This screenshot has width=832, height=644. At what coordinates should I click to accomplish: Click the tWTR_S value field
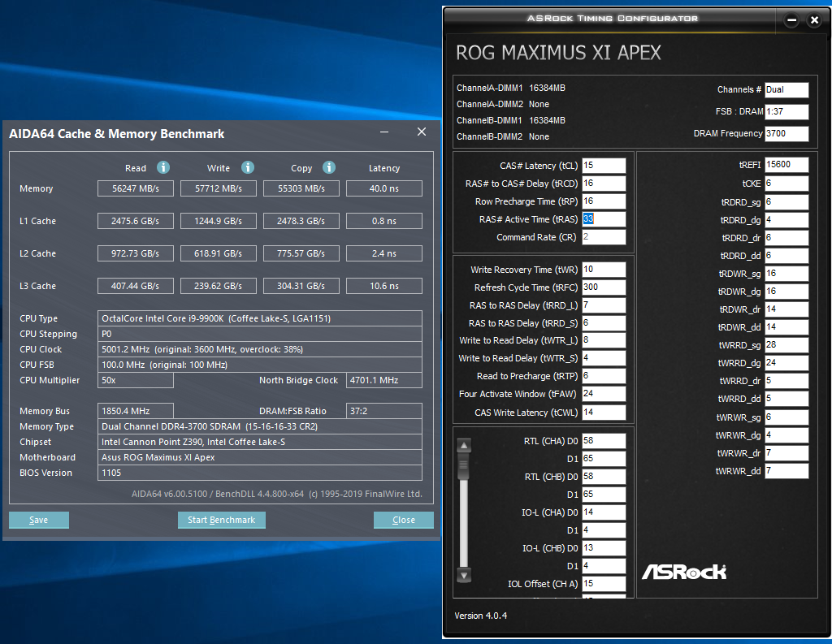[604, 358]
